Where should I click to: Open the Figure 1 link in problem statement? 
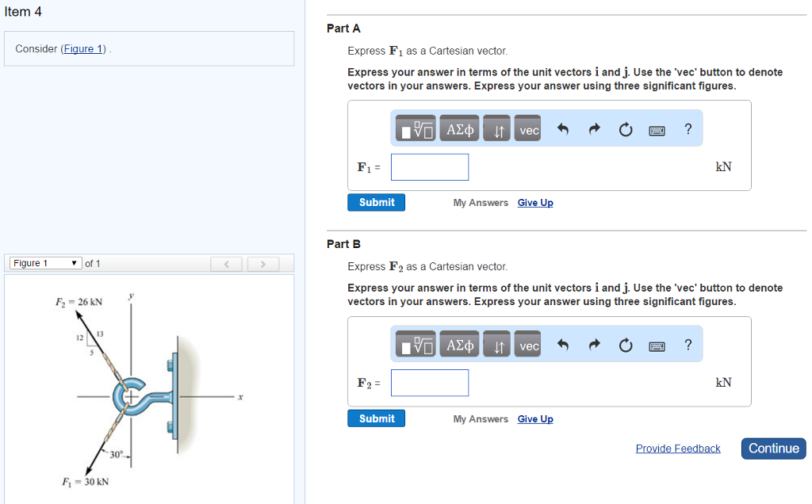coord(82,48)
